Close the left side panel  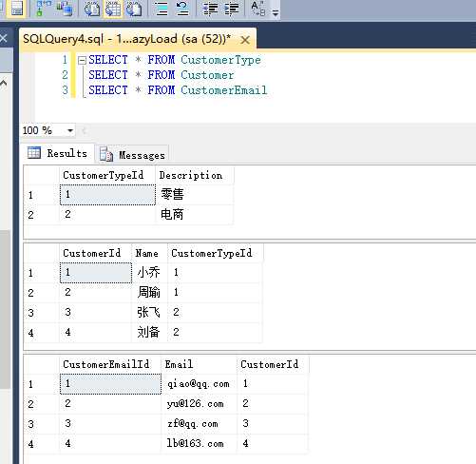[4, 38]
